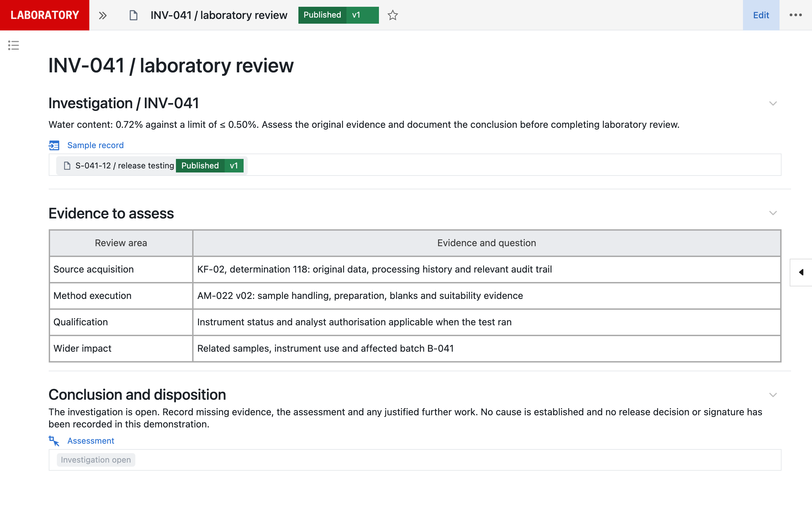Click the header title INV-041 / laboratory review
Screen dimensions: 812x514
pyautogui.click(x=219, y=15)
